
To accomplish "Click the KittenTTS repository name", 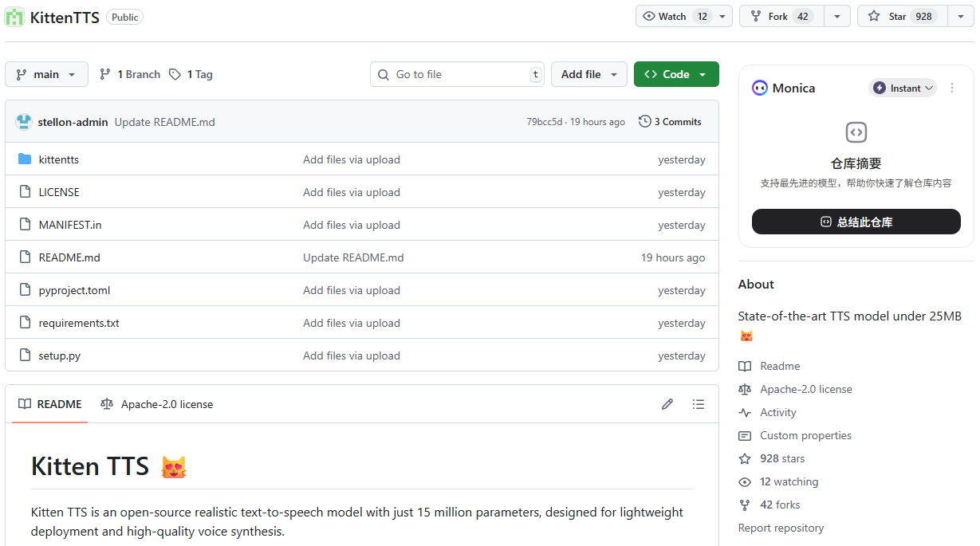I will tap(65, 17).
